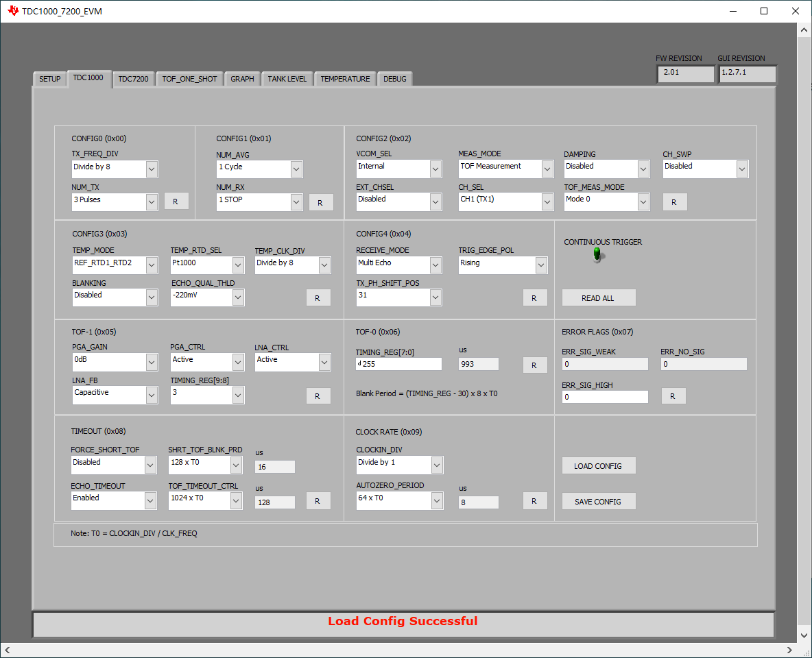Expand the TOF_MEAS_MODE dropdown
Screen dimensions: 812x658
(x=607, y=202)
